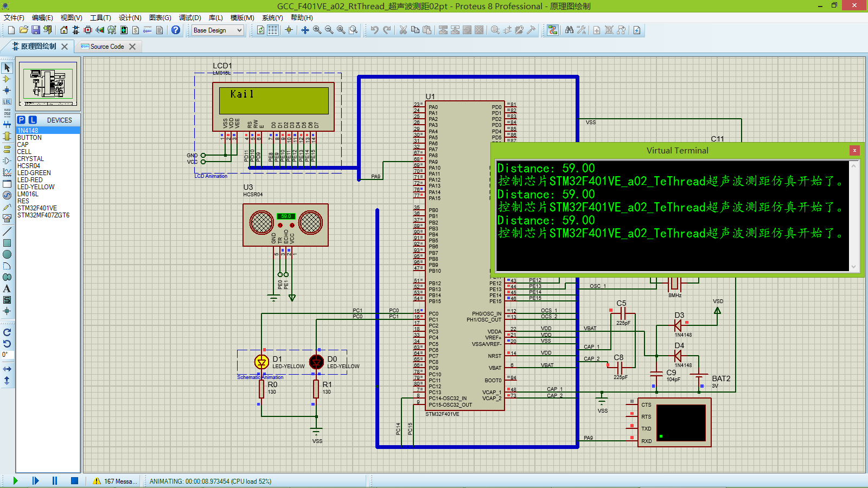Open the PCB Layout chip icon
This screenshot has width=868, height=488.
click(88, 30)
